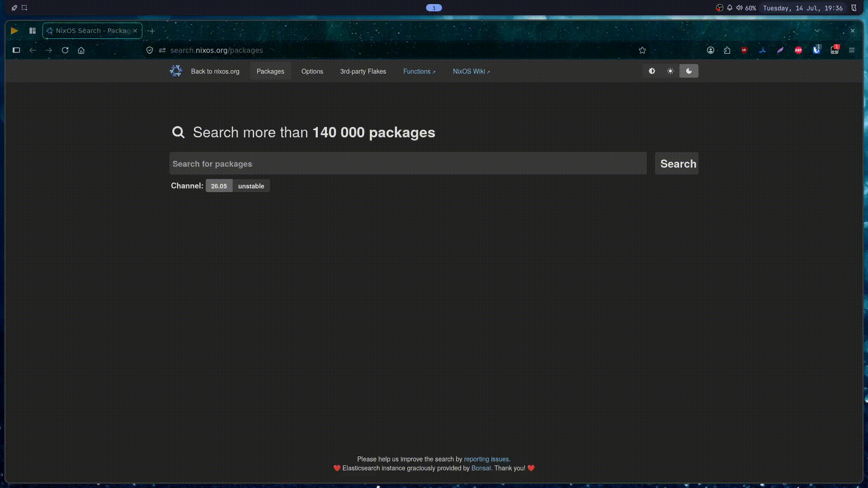This screenshot has width=868, height=488.
Task: Open notifications via the bell icon
Action: point(730,8)
